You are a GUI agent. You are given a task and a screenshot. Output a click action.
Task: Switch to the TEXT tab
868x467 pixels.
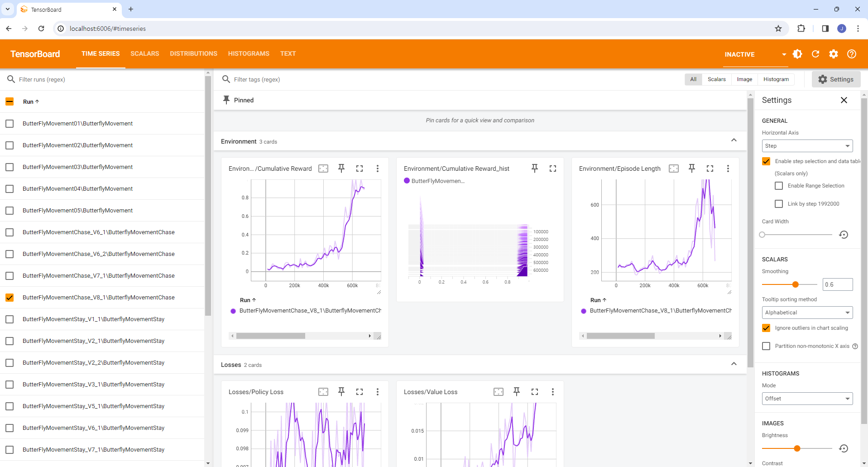tap(288, 53)
